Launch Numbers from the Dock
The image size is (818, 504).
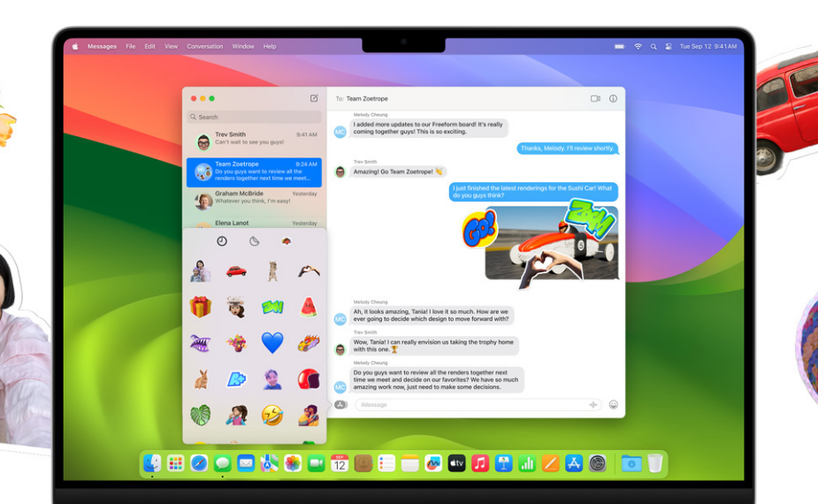527,462
